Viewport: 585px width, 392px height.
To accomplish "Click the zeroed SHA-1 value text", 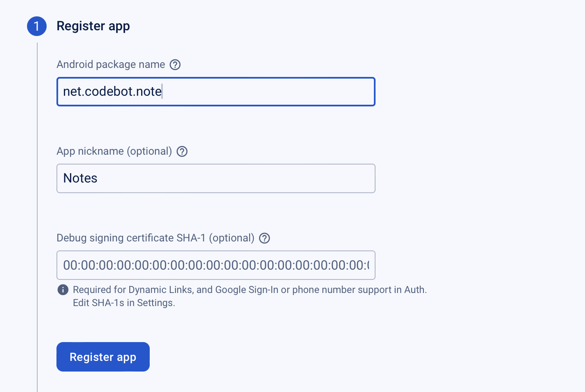I will click(x=217, y=265).
